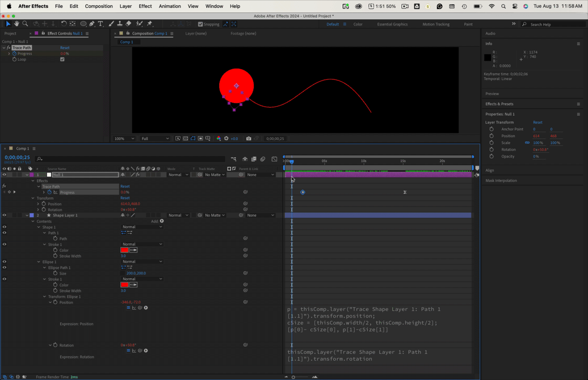Toggle the Snapping checkbox
The width and height of the screenshot is (588, 380).
coord(200,24)
